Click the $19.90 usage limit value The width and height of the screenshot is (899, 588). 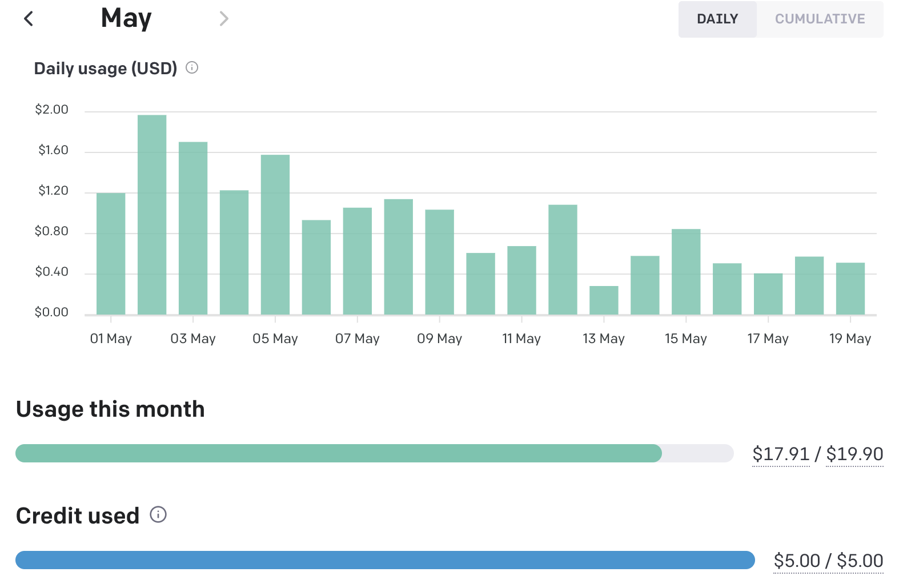click(x=854, y=454)
